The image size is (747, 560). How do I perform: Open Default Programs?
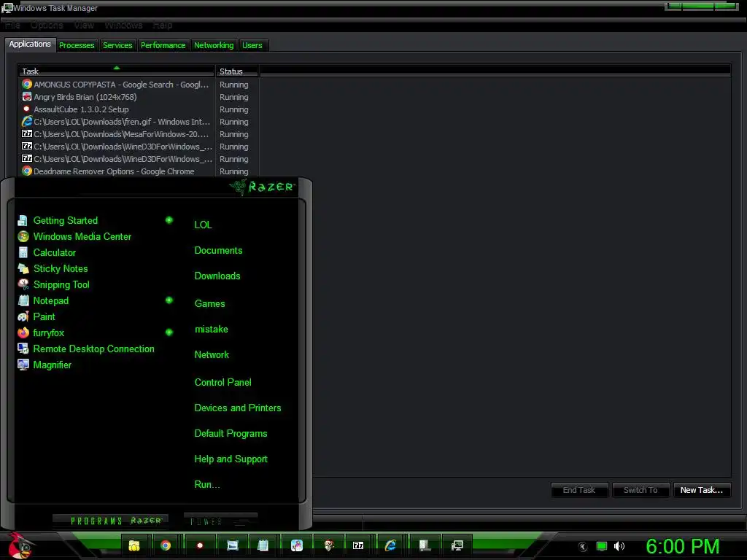[x=231, y=434]
